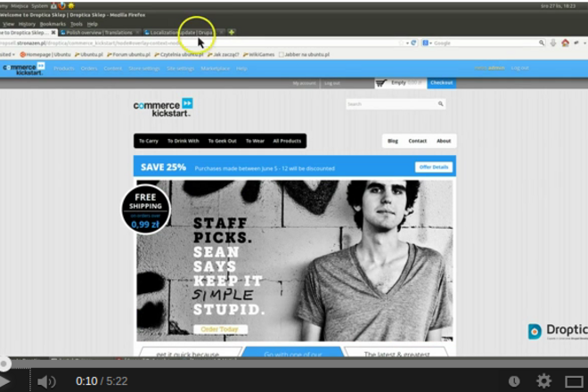This screenshot has width=588, height=392.
Task: Open Orders in admin toolbar
Action: pos(89,69)
